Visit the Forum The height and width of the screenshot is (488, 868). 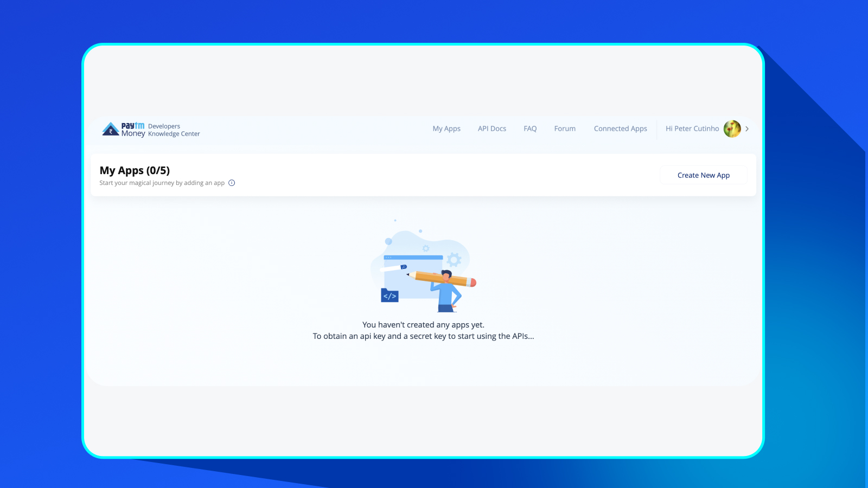pyautogui.click(x=565, y=129)
